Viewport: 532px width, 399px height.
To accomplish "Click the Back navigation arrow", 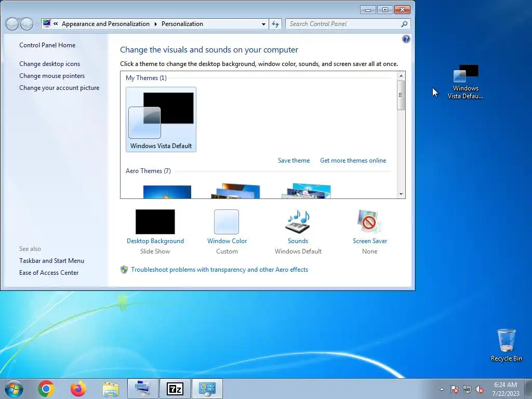I will 12,24.
